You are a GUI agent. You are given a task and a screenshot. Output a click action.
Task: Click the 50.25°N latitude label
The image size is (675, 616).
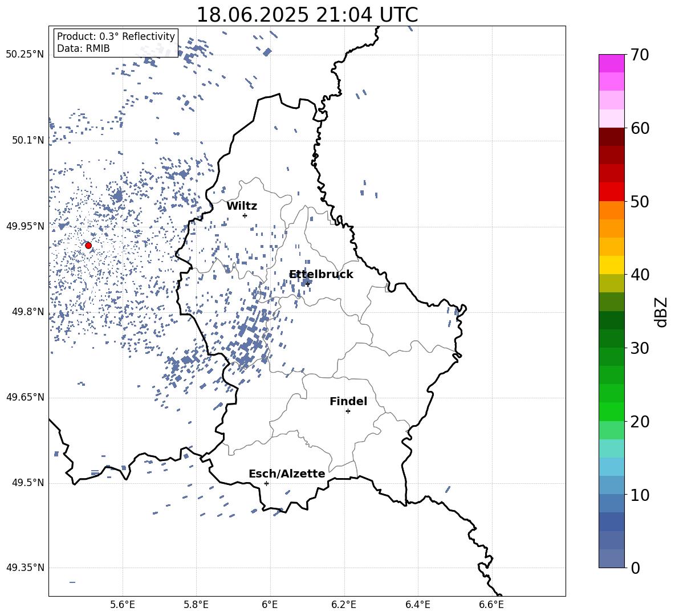[25, 55]
